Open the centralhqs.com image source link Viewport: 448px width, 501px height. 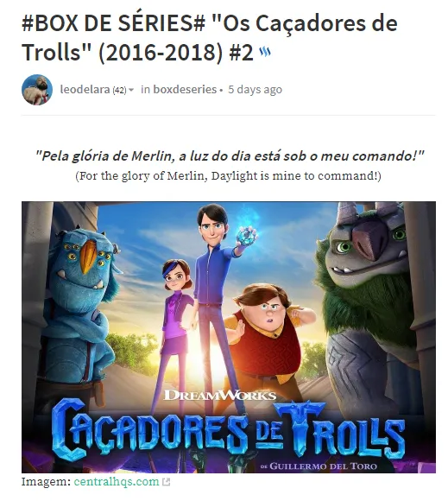(x=117, y=481)
